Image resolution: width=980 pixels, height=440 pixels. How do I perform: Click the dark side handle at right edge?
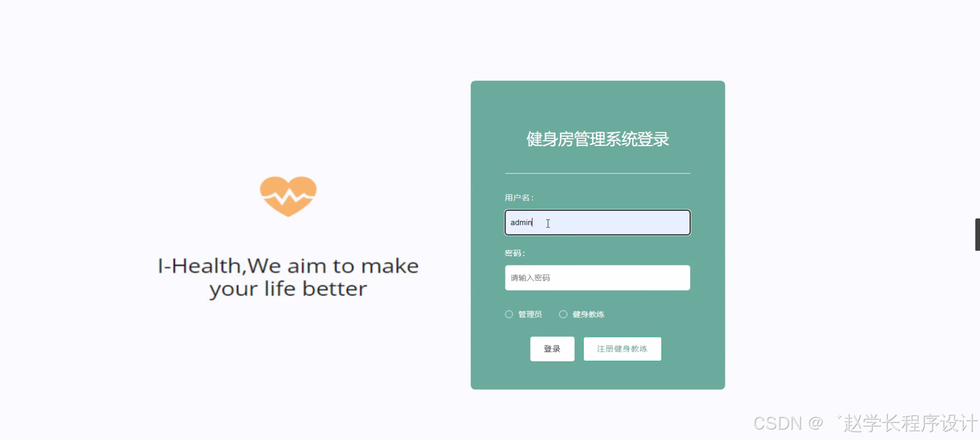pos(977,235)
